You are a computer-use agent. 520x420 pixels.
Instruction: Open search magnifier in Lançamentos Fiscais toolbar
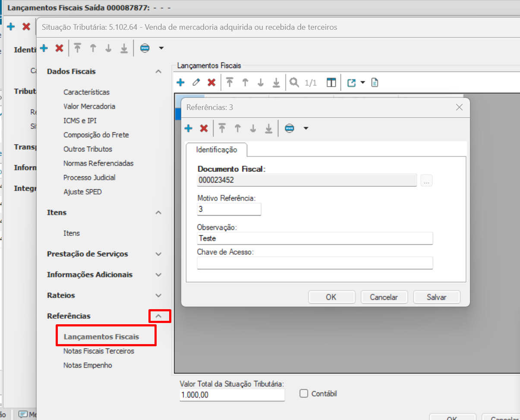pos(294,82)
